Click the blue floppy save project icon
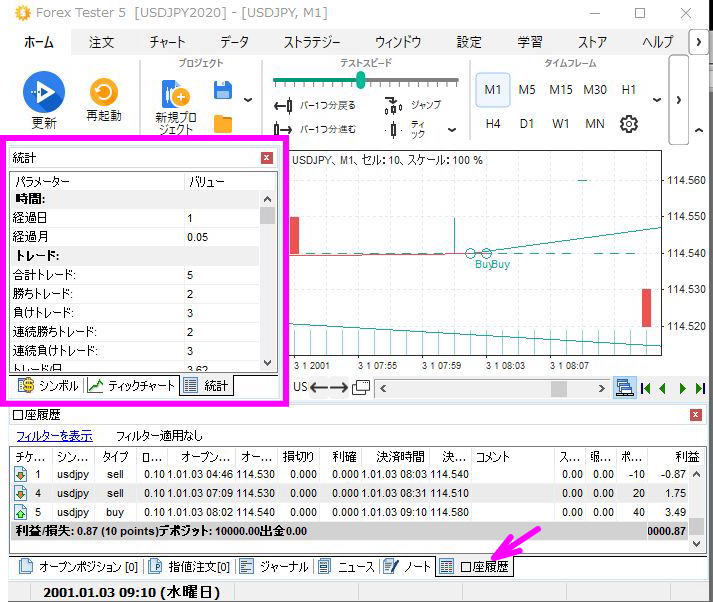The height and width of the screenshot is (602, 713). pyautogui.click(x=223, y=90)
